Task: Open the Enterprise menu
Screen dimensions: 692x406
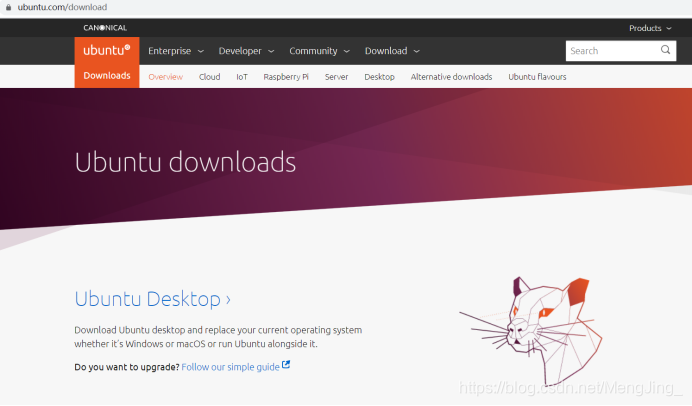Action: [x=176, y=51]
